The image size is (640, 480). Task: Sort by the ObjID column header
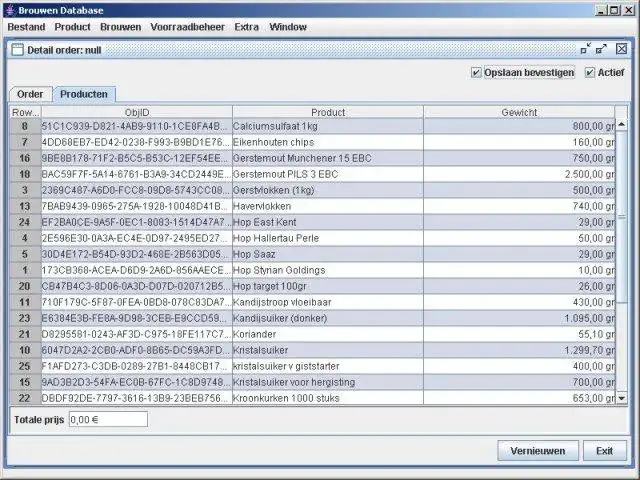tap(137, 112)
